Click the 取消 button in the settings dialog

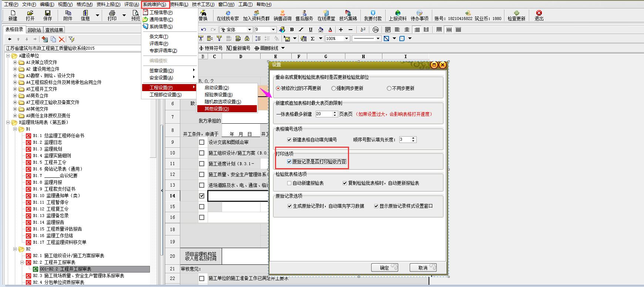point(423,268)
